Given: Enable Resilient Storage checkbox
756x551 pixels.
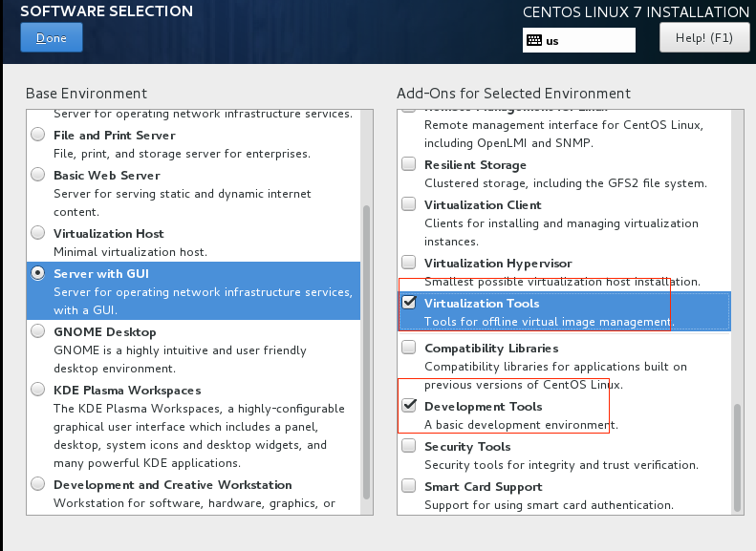Looking at the screenshot, I should point(409,163).
